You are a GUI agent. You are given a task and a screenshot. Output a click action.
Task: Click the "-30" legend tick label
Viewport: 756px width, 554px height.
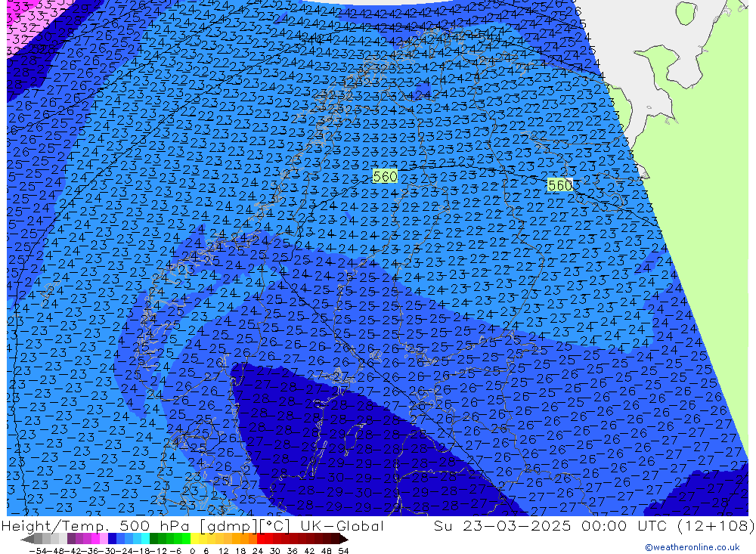108,551
